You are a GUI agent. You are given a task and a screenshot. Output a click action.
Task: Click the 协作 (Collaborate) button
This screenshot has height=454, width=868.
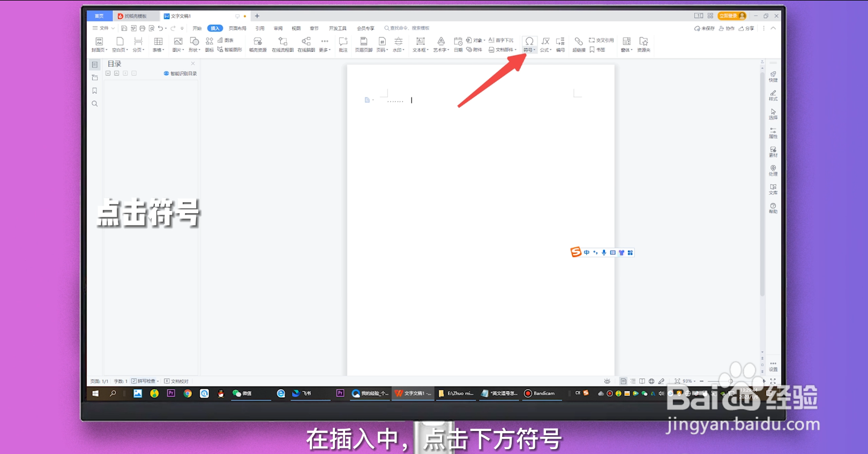[x=727, y=28]
